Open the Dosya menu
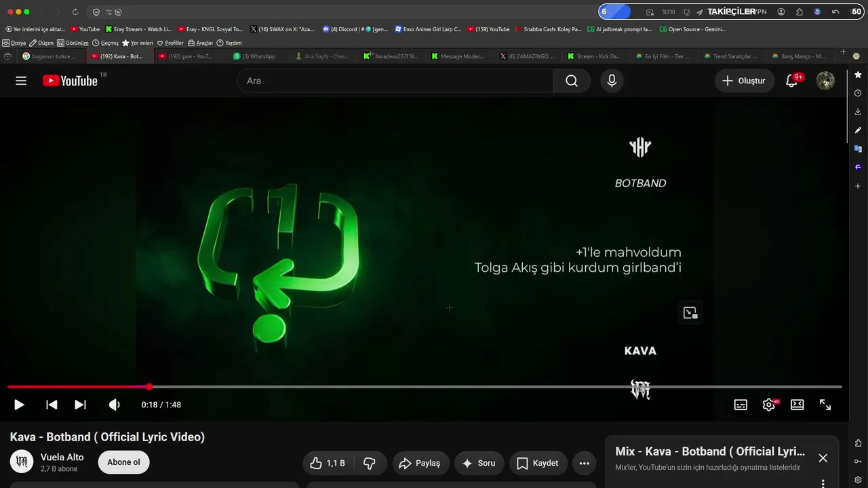Screen dimensions: 868x488 pyautogui.click(x=14, y=43)
